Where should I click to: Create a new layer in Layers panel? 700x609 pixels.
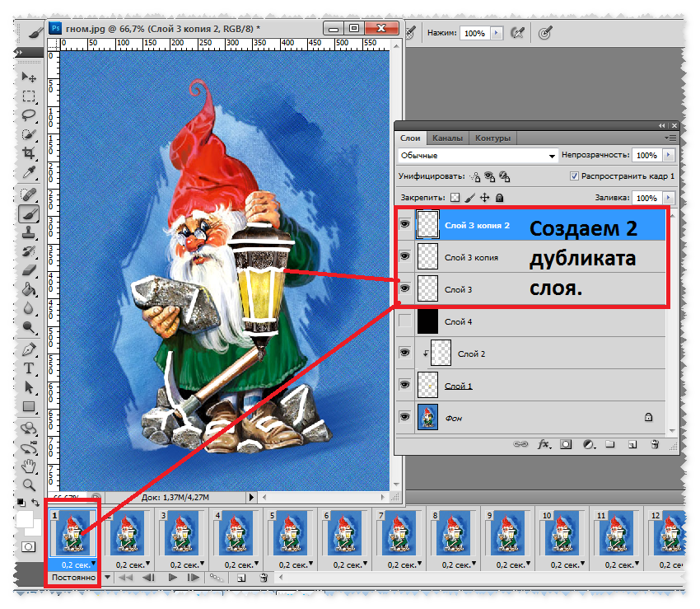[632, 444]
